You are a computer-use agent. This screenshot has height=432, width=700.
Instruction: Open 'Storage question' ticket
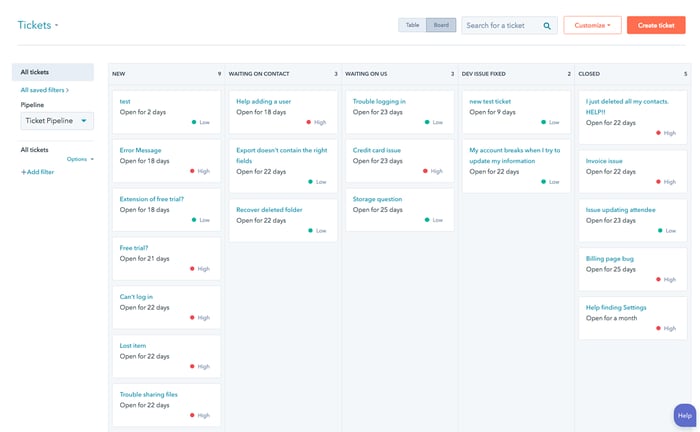point(377,199)
